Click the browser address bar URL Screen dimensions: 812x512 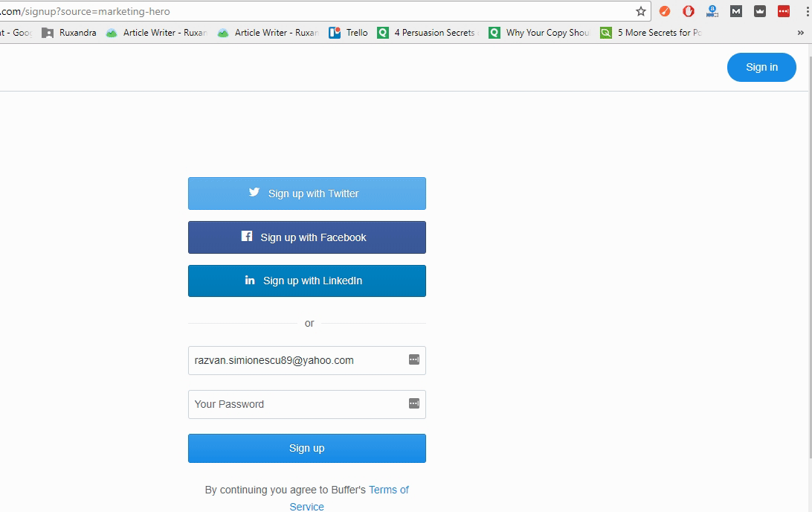point(86,11)
